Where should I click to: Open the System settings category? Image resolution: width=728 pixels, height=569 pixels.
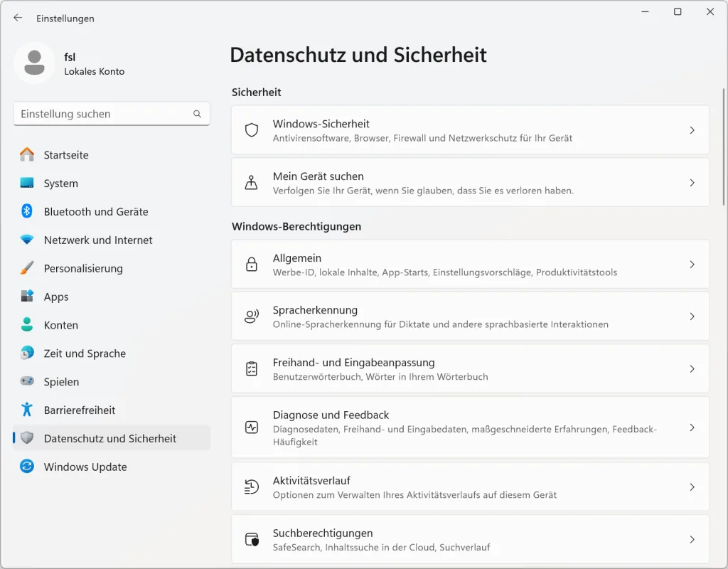[x=60, y=184]
